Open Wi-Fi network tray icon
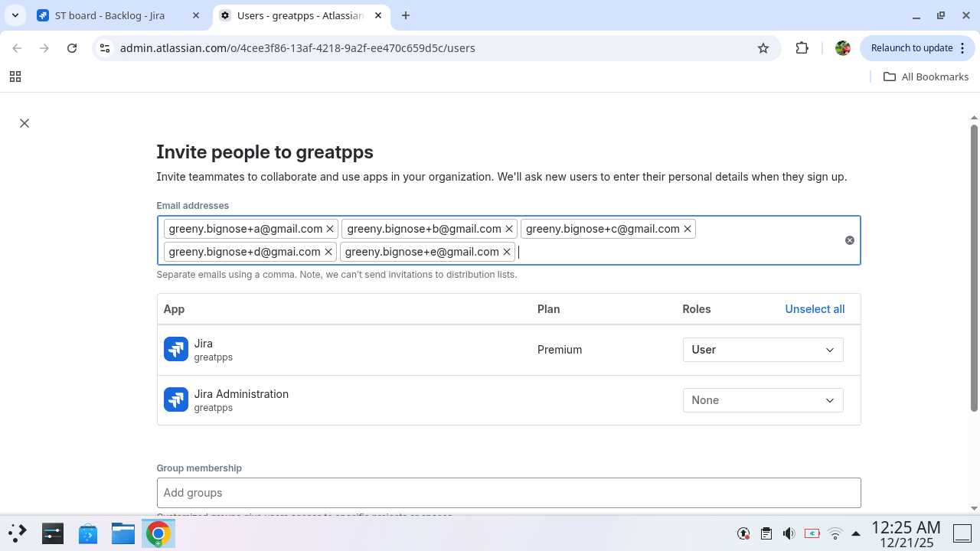This screenshot has width=980, height=551. [x=835, y=533]
